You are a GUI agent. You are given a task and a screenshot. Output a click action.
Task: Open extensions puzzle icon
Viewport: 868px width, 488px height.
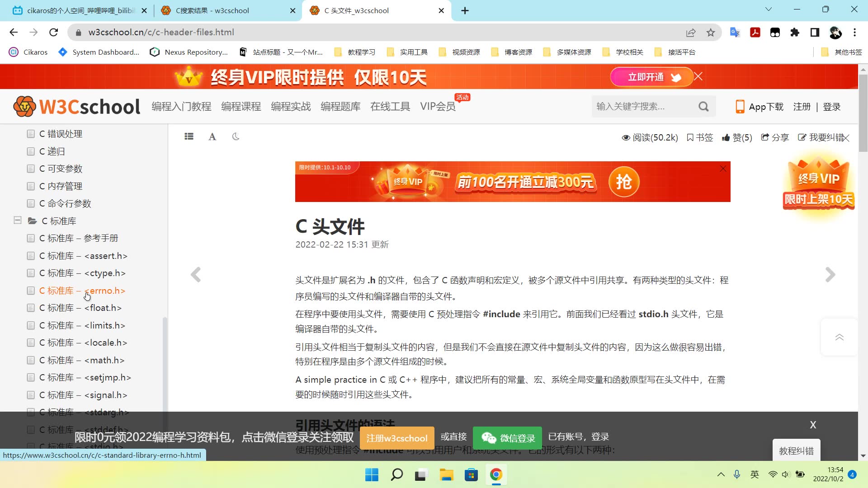795,32
